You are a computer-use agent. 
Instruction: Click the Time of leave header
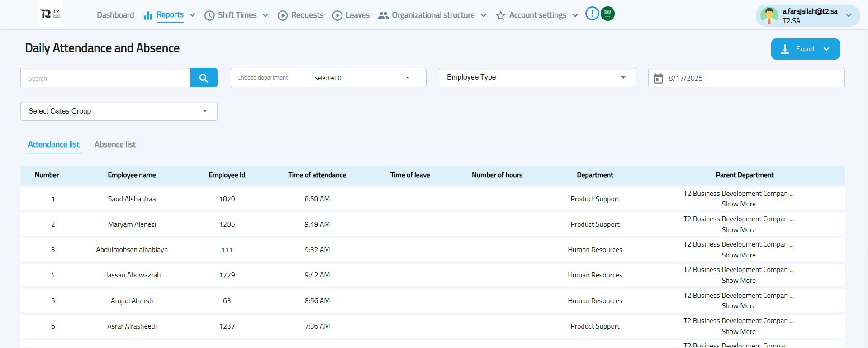click(x=410, y=175)
